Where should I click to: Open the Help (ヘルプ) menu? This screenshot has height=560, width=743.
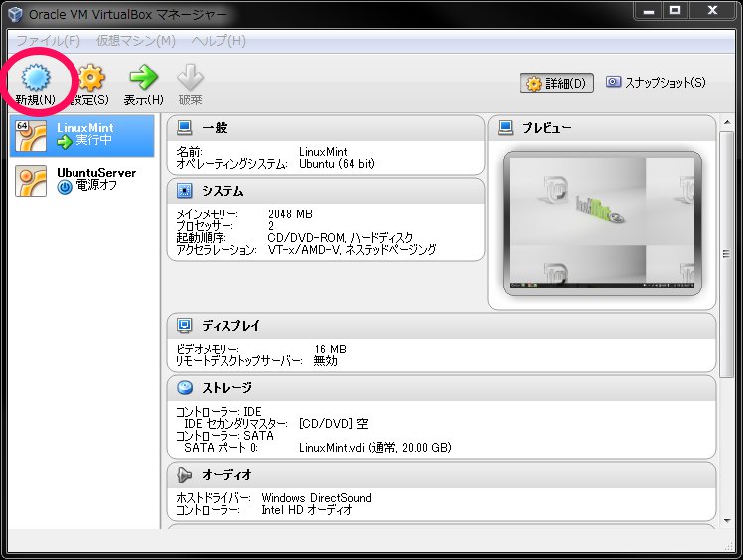click(219, 41)
